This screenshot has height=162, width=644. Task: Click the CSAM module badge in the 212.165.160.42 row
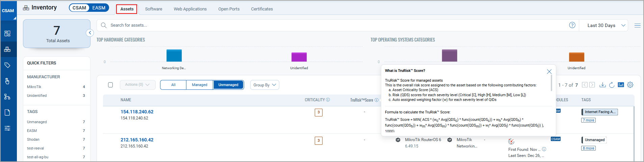(x=556, y=139)
